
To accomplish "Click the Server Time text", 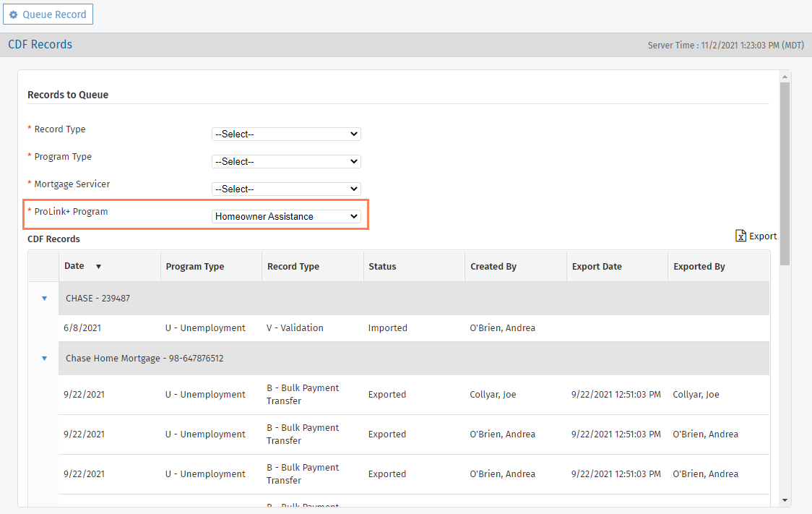I will (725, 46).
